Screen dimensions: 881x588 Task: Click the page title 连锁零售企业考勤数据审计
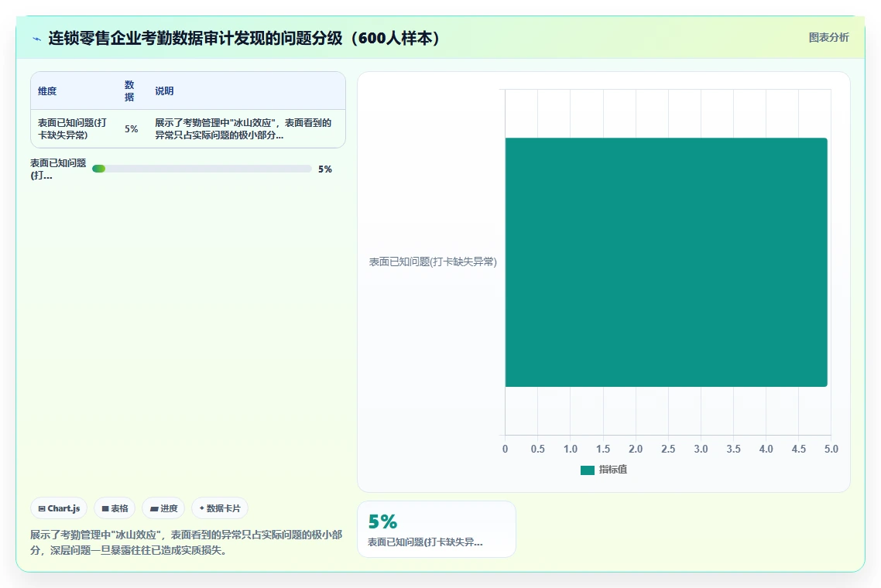243,38
